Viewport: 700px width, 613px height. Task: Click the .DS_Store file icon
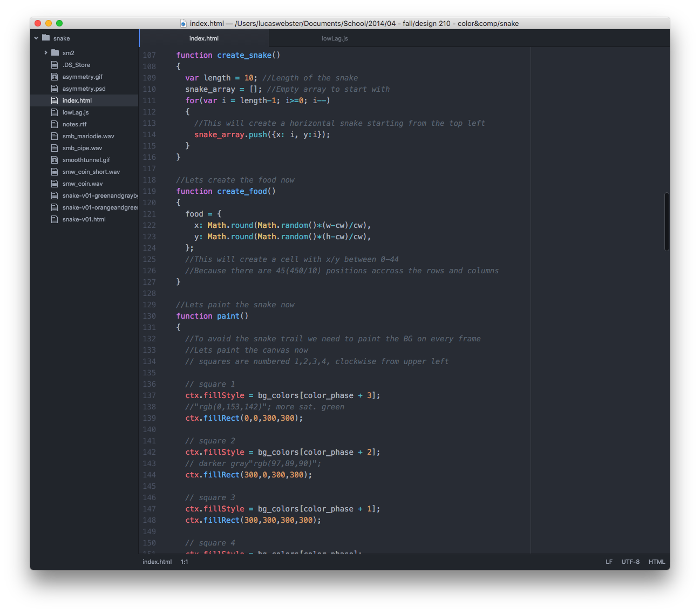coord(55,65)
